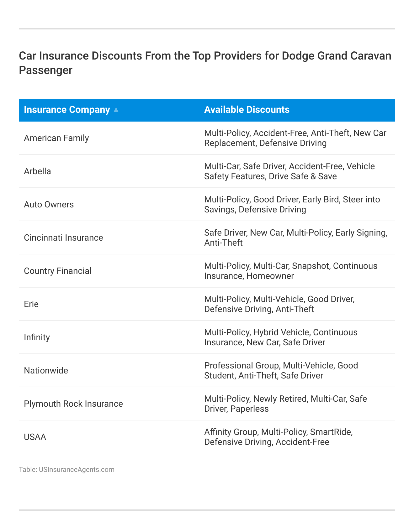Viewport: 414px width, 532px height.
Task: Click the USAA company cell
Action: 35,437
